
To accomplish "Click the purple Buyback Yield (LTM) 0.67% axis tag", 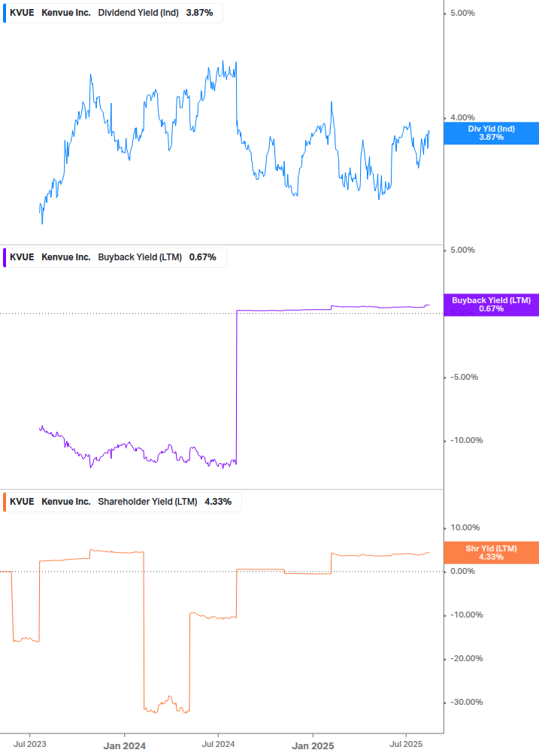I will [x=492, y=305].
